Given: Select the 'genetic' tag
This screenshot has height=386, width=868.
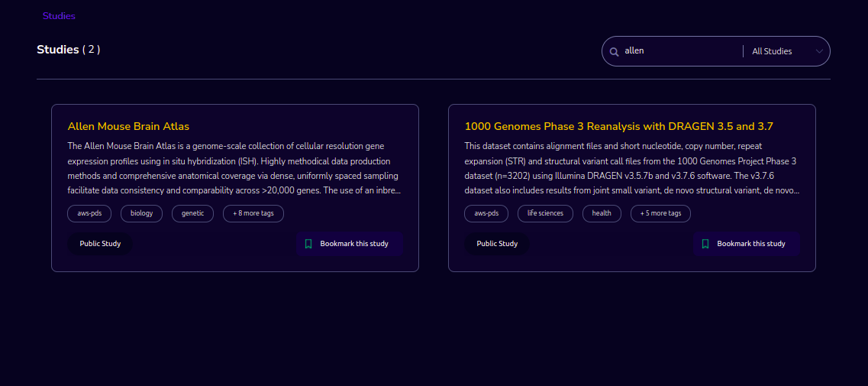Looking at the screenshot, I should click(x=192, y=213).
